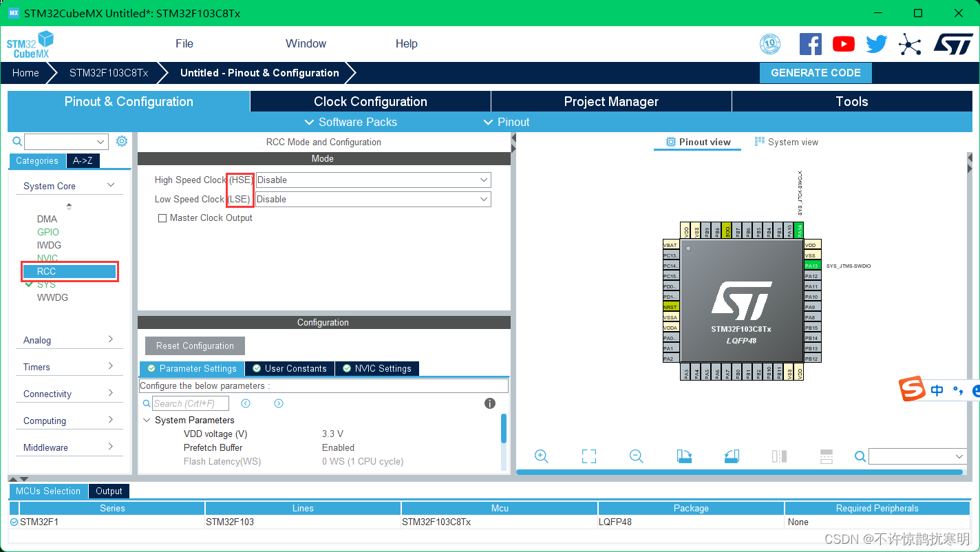Select WWDG in System Core list
The image size is (980, 552).
[x=52, y=297]
